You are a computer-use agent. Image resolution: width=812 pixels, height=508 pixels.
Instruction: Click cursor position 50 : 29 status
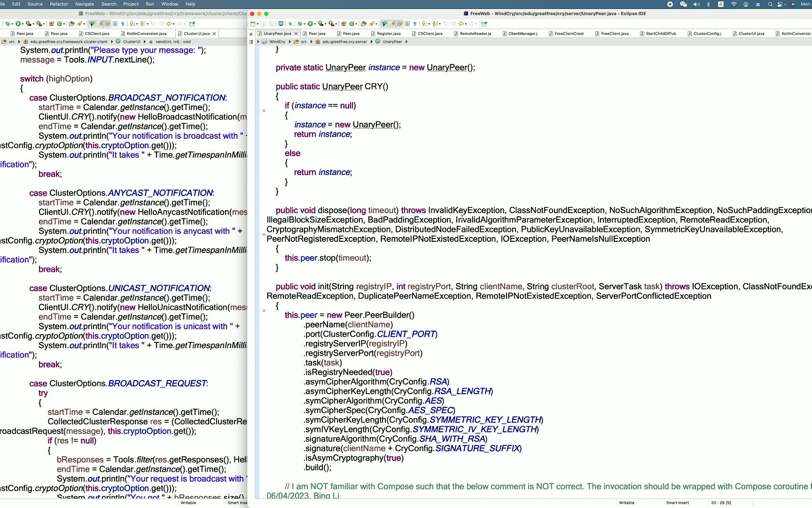click(721, 503)
